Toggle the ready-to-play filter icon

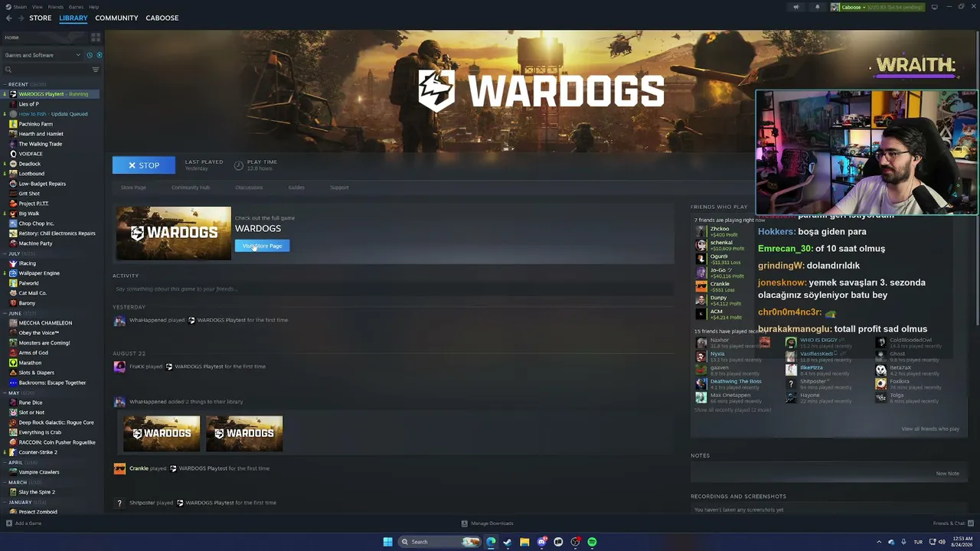click(x=99, y=55)
